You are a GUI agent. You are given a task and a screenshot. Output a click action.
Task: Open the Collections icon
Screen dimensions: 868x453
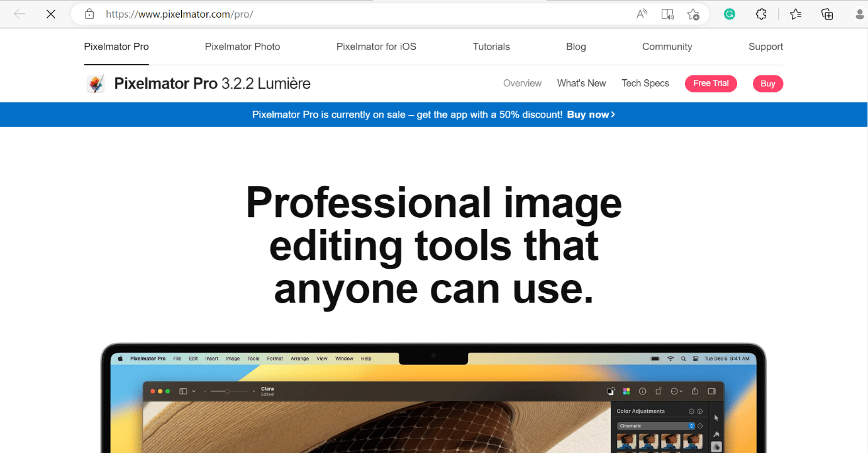[827, 14]
